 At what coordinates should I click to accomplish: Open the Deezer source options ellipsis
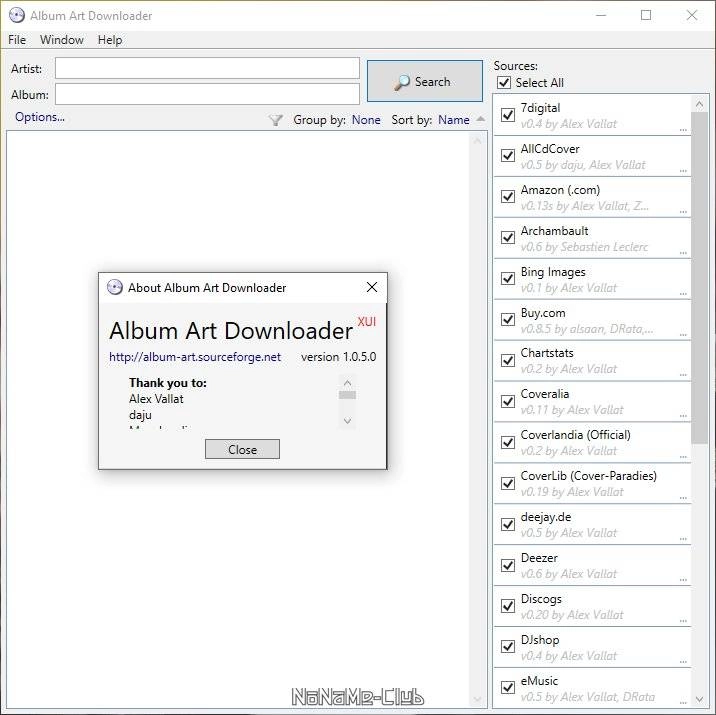tap(683, 580)
